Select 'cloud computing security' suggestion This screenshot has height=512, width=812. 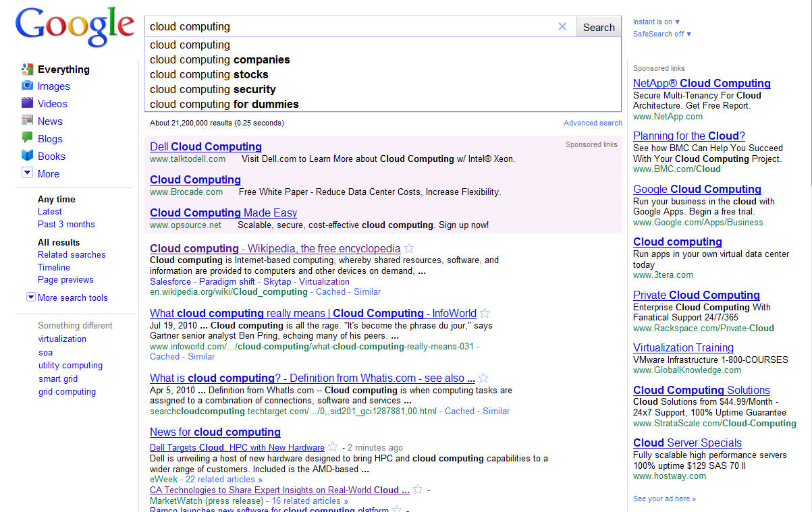pyautogui.click(x=213, y=89)
